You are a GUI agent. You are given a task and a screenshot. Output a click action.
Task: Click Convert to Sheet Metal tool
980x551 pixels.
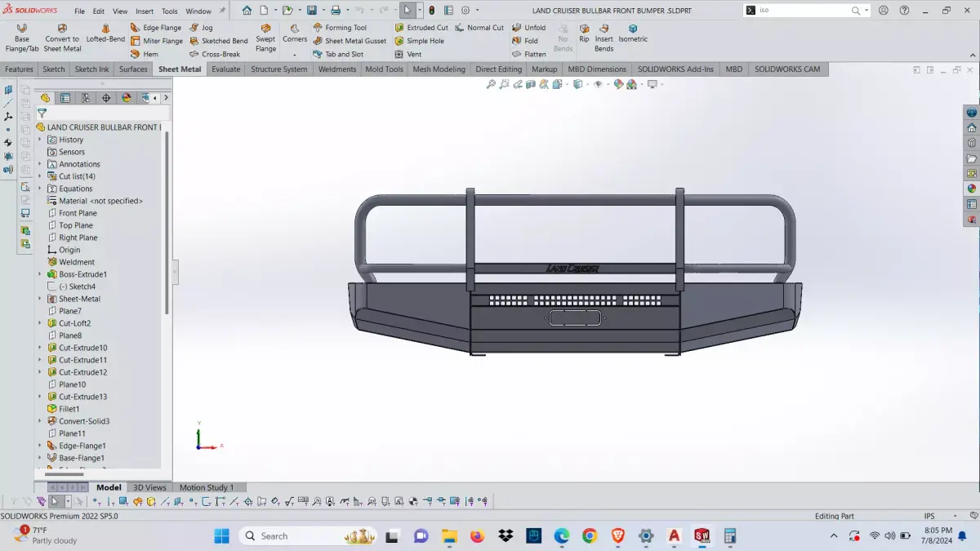point(62,38)
